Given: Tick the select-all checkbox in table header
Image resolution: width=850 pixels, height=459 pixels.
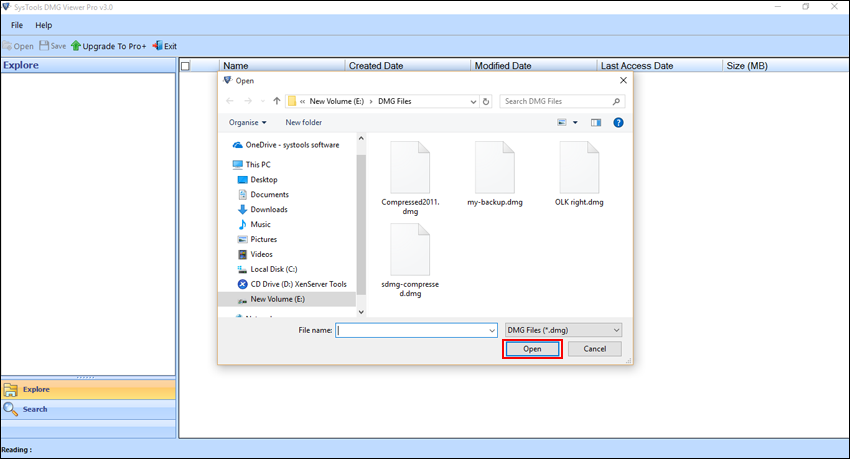Looking at the screenshot, I should pyautogui.click(x=185, y=66).
